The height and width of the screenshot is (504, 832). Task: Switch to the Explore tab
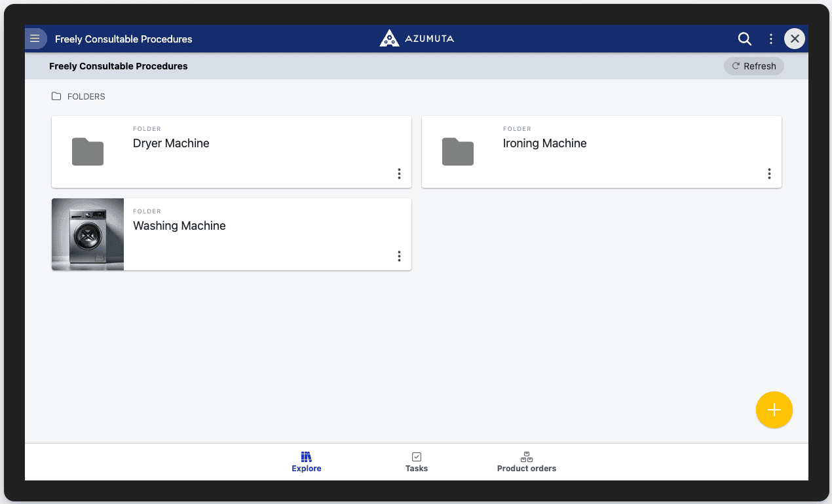coord(307,461)
